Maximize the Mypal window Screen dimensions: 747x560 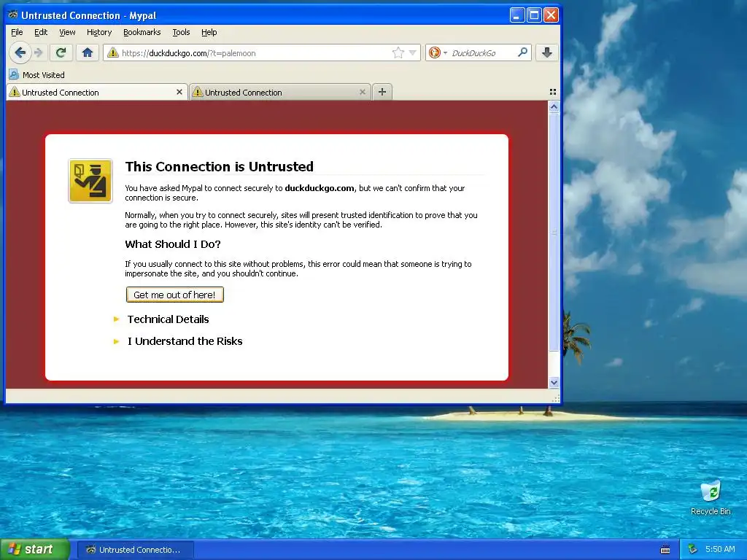click(534, 15)
